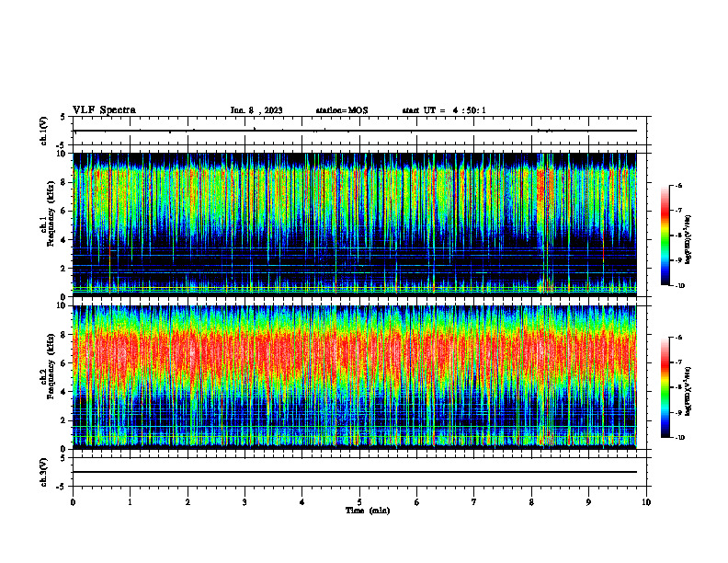Click the ch.1 color scale log(PSD) unit label

point(688,239)
